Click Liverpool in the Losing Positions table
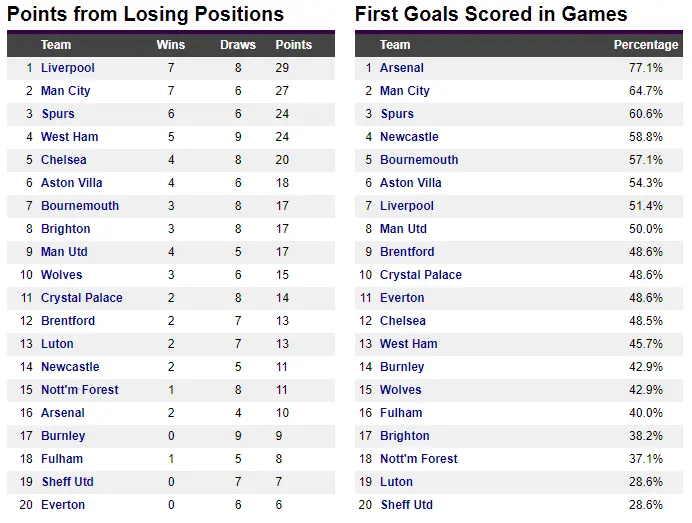 [68, 68]
